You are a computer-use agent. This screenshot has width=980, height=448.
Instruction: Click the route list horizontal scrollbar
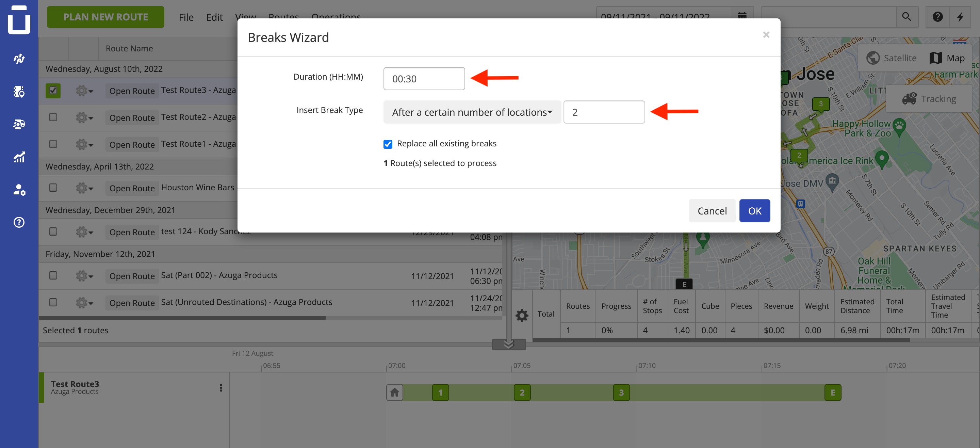(x=182, y=318)
